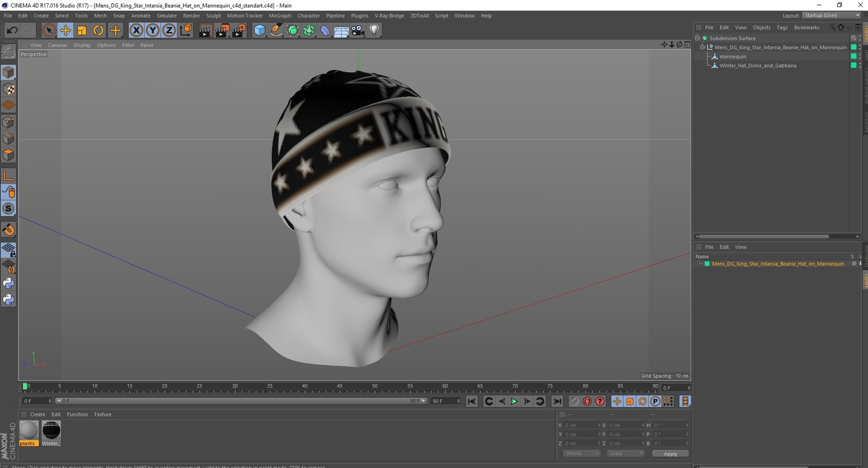Toggle solo for the Mens_DG_King layer
The width and height of the screenshot is (868, 468).
point(854,264)
